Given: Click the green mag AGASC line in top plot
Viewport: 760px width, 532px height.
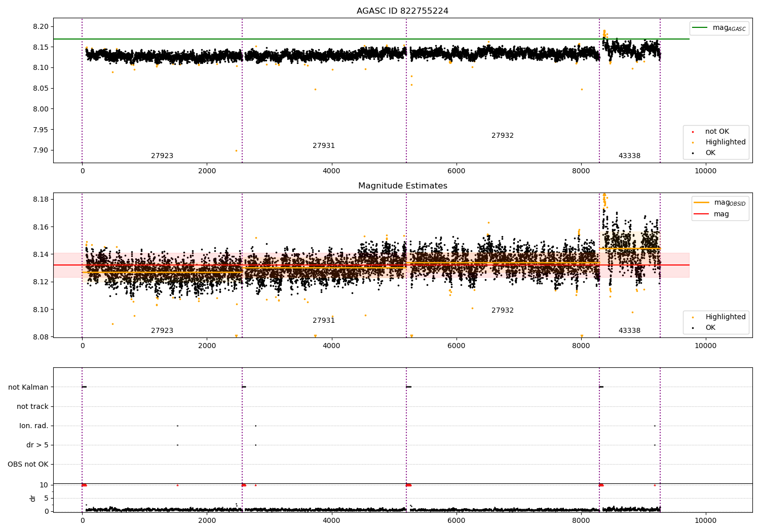Looking at the screenshot, I should tap(371, 39).
